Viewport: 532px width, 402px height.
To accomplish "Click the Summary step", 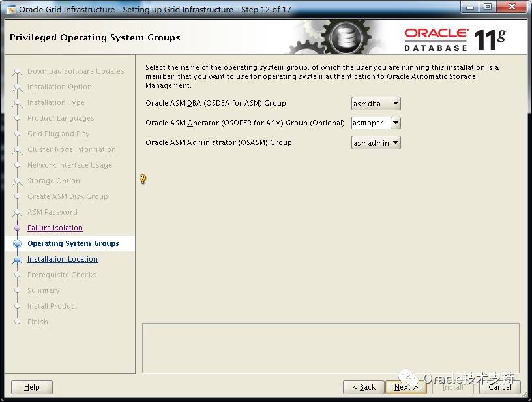I will (x=44, y=290).
